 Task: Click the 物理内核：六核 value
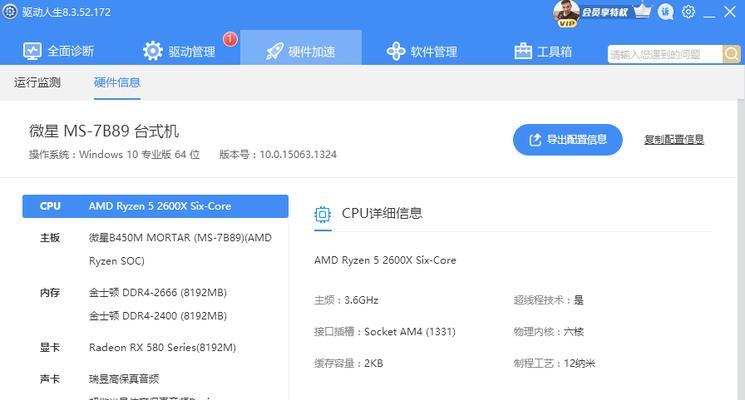pyautogui.click(x=548, y=332)
